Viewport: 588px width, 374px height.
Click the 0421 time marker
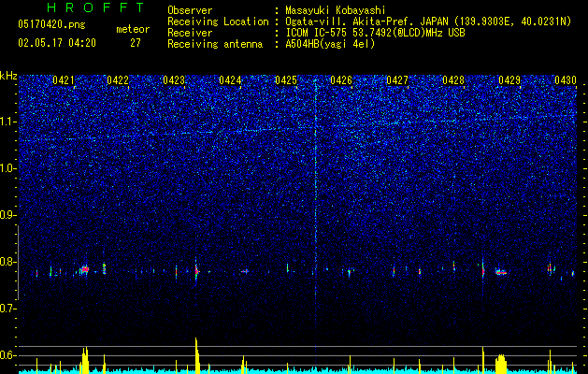[x=64, y=80]
